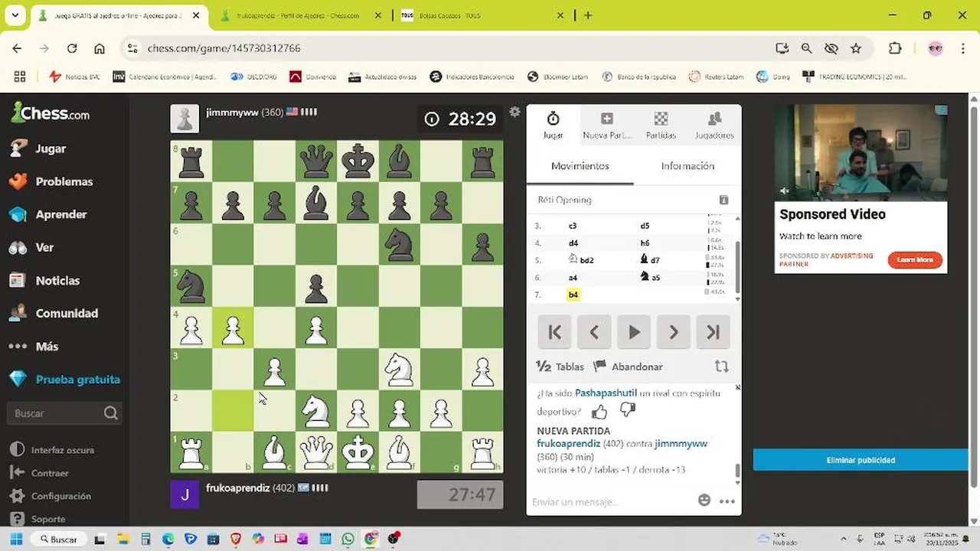The width and height of the screenshot is (980, 551).
Task: Open the emoji picker in chat
Action: pyautogui.click(x=704, y=500)
